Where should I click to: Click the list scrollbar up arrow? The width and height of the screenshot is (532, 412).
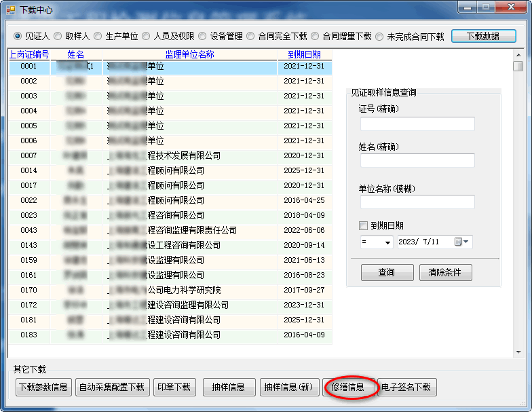[518, 54]
